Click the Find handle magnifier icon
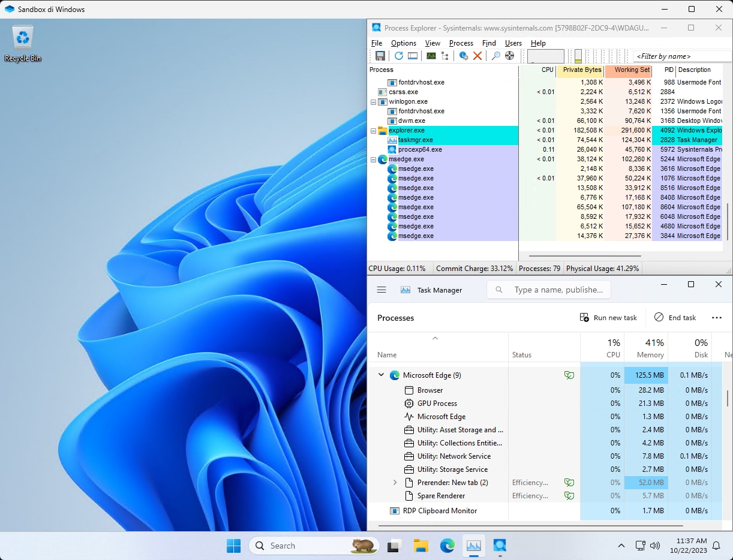The image size is (733, 560). pos(496,56)
